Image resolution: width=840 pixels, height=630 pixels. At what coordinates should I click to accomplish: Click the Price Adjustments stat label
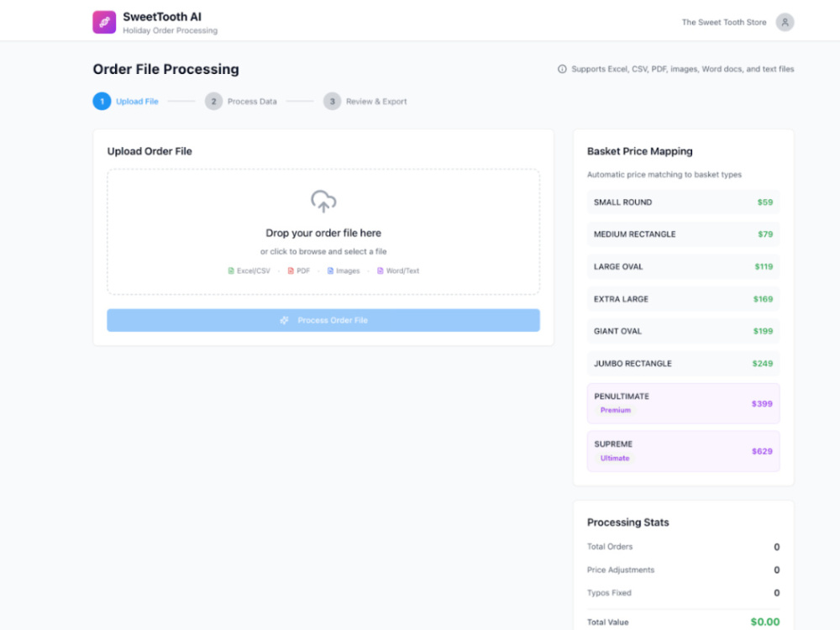(621, 570)
